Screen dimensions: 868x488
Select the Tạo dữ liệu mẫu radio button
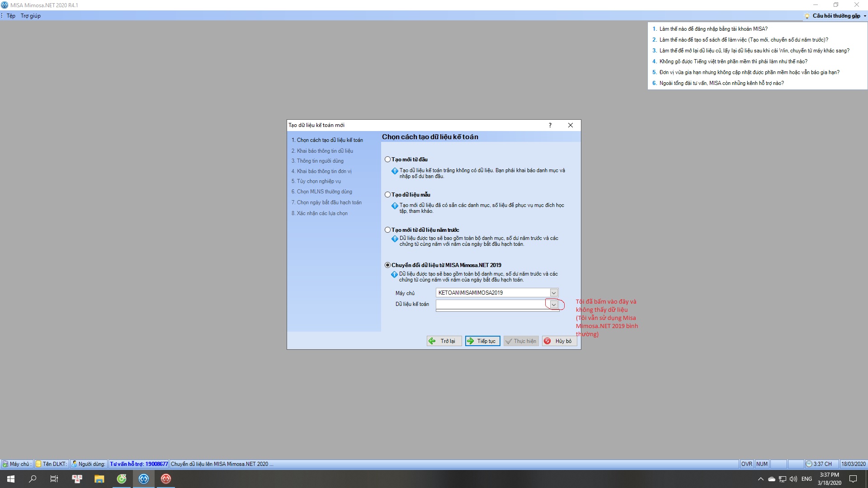pos(387,195)
